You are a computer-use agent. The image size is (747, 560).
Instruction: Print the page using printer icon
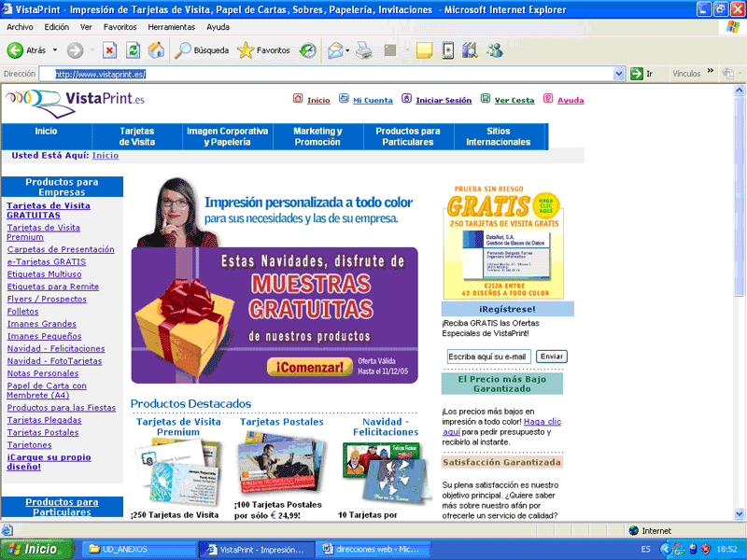[364, 50]
